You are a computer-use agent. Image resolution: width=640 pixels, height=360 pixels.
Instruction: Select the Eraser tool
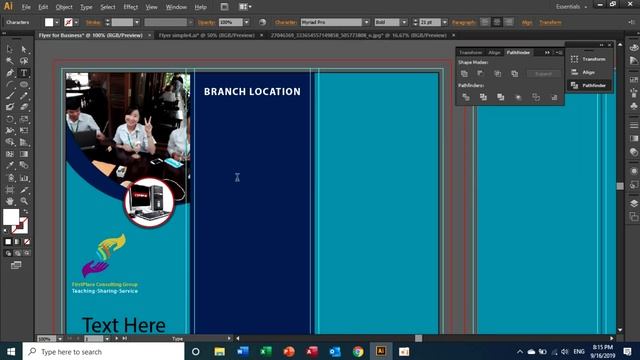[x=24, y=107]
